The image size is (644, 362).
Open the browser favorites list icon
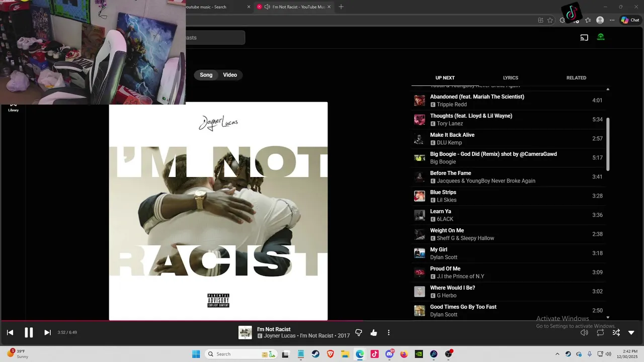(x=588, y=20)
